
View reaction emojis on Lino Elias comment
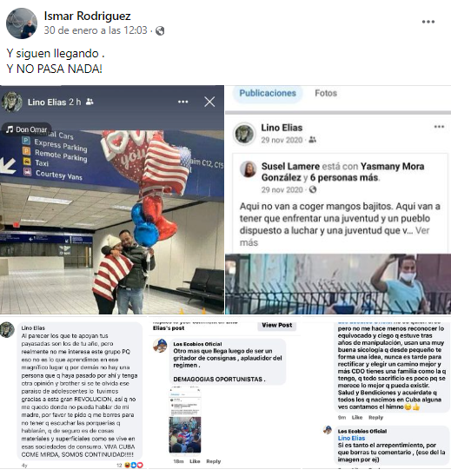coord(134,466)
